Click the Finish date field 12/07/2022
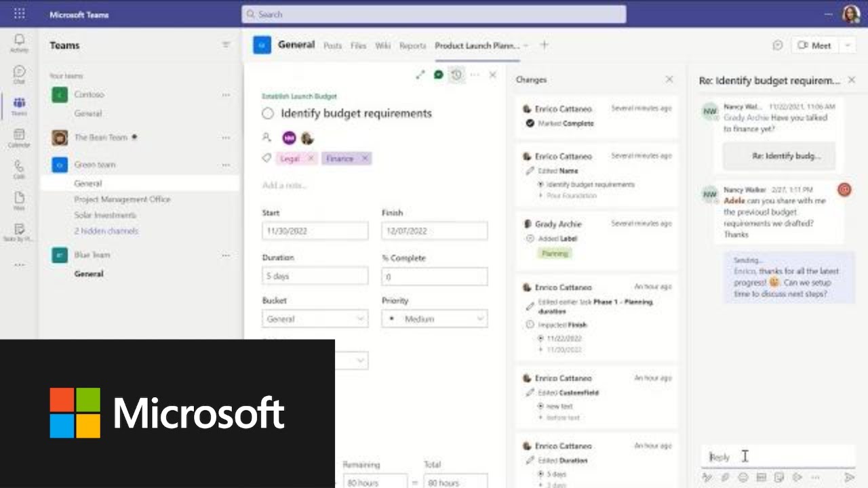 click(x=435, y=231)
